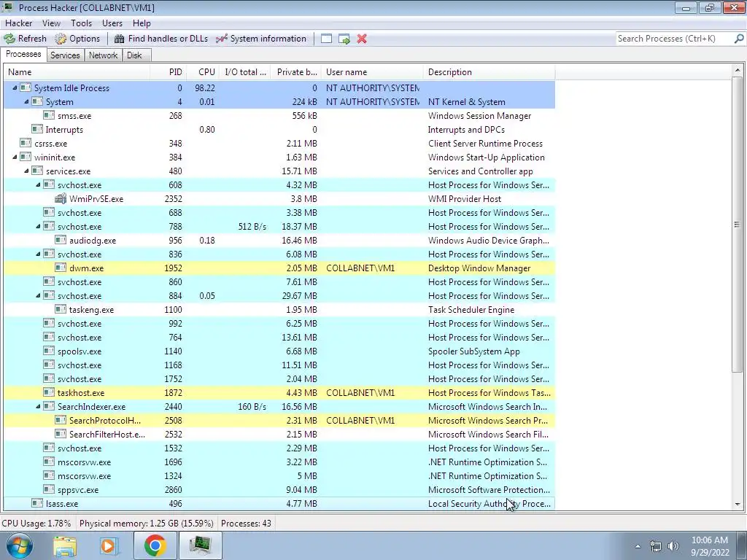Click the lsass.exe process icon

click(37, 503)
